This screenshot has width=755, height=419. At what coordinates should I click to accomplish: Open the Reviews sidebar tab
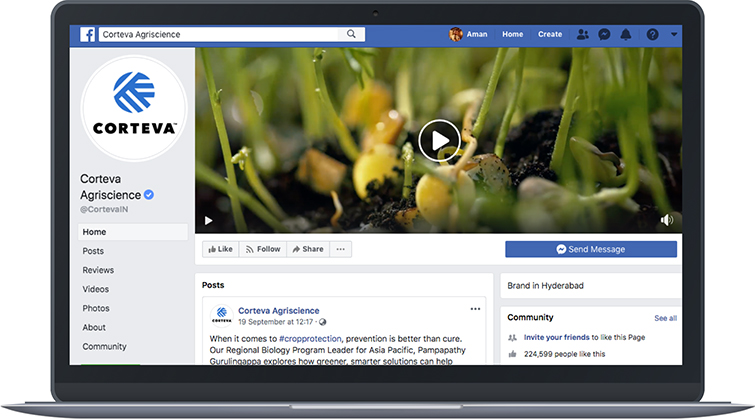click(98, 270)
